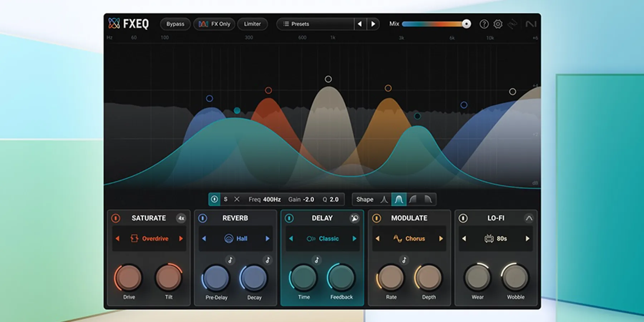Click the Limiter button
The width and height of the screenshot is (644, 322).
point(253,24)
